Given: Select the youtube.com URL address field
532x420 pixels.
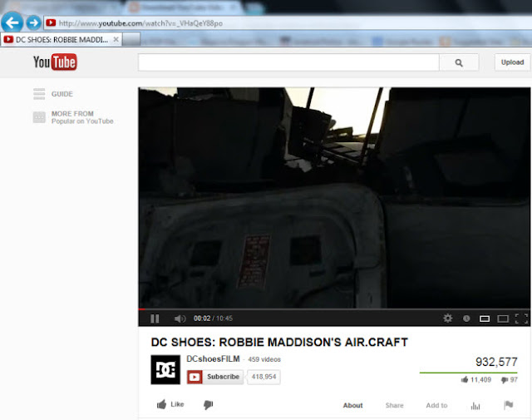Looking at the screenshot, I should point(288,23).
